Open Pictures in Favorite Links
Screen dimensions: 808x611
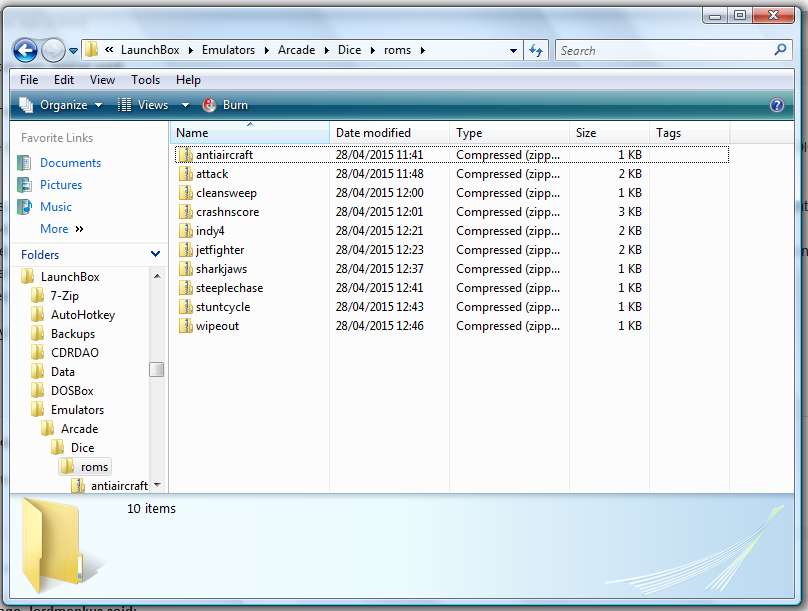pos(61,185)
